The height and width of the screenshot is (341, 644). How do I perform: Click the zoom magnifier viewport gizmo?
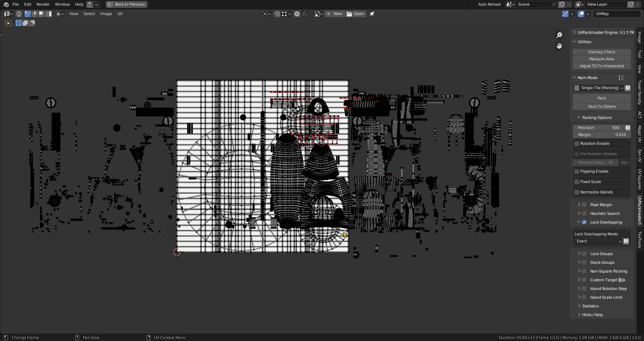559,35
